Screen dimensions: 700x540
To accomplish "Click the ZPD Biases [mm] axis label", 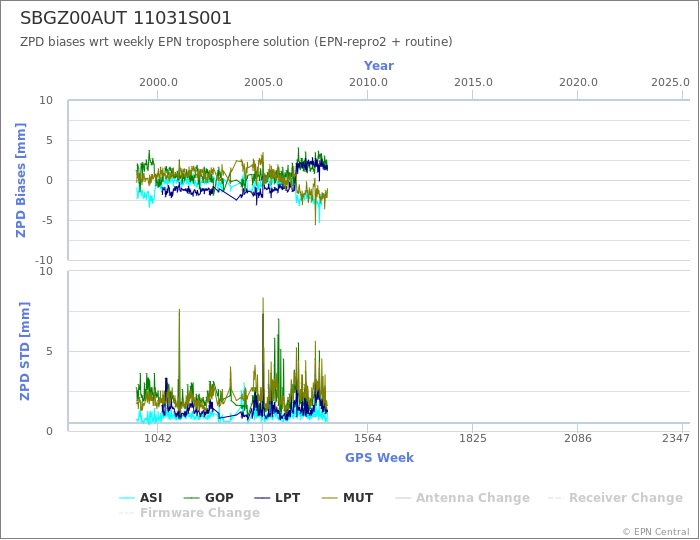I will pos(21,180).
